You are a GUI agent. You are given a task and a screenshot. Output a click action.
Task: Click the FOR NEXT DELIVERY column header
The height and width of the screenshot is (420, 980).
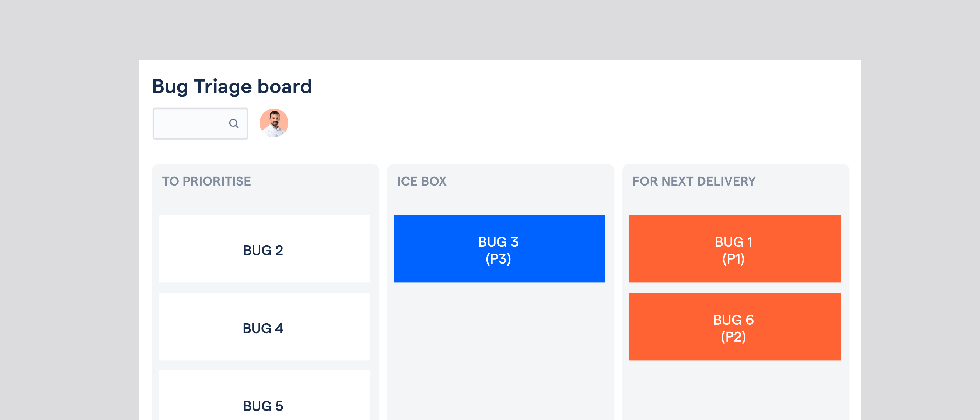pyautogui.click(x=694, y=181)
